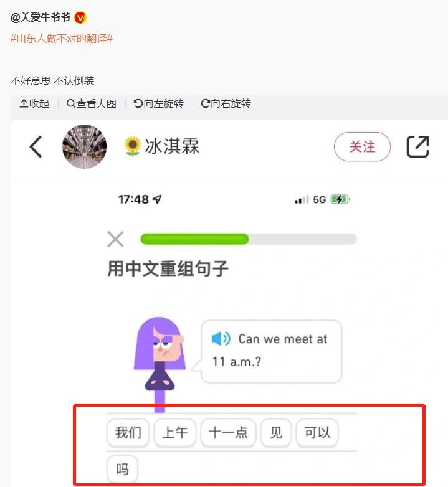Click the verified V badge after 关爱牛爷爷
Viewport: 448px width, 487px height.
(80, 17)
